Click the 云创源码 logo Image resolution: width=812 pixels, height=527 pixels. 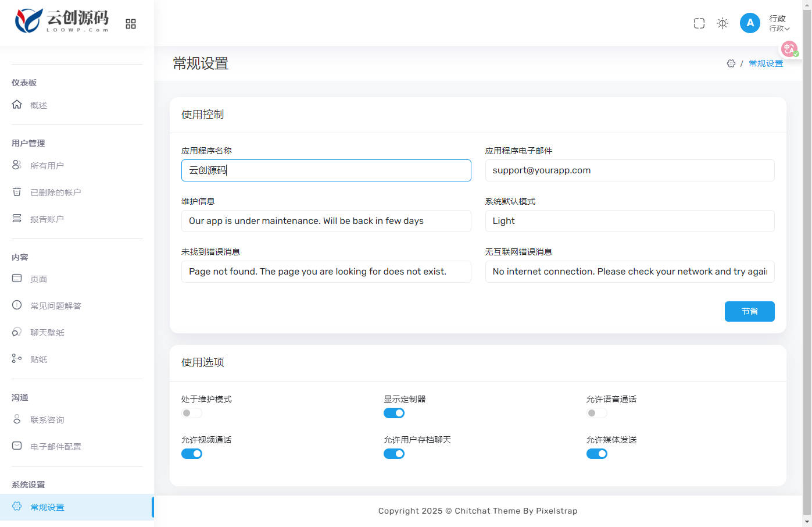point(62,21)
